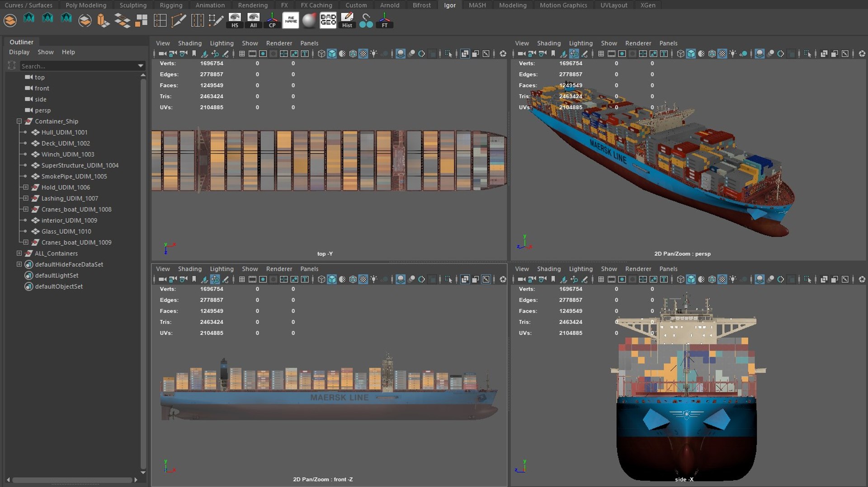Open the Rename shelf tool
This screenshot has width=868, height=487.
click(291, 20)
